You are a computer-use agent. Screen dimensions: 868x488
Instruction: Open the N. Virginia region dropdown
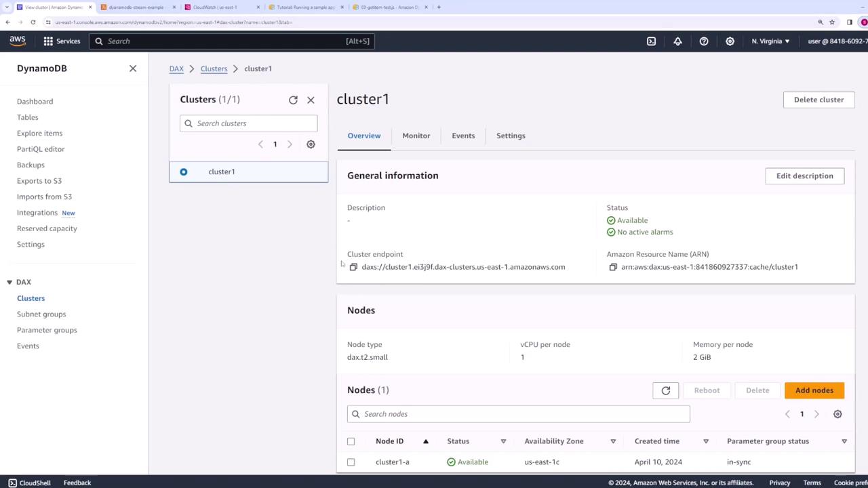(x=770, y=41)
